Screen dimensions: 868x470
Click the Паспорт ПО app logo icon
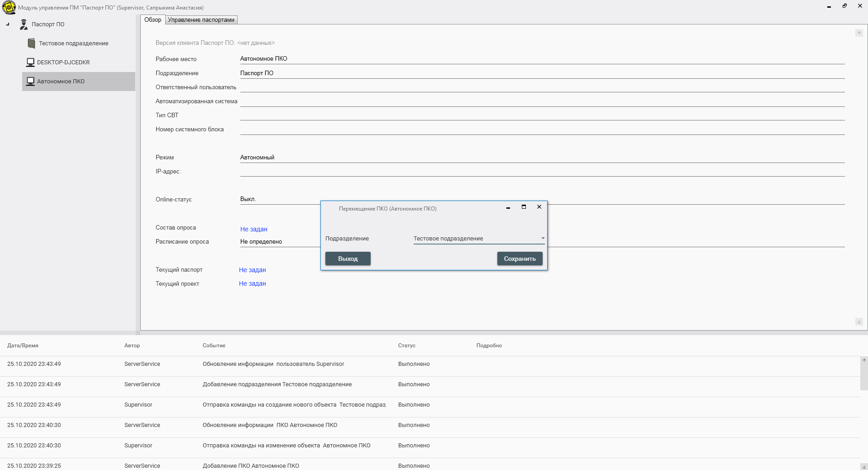tap(9, 8)
